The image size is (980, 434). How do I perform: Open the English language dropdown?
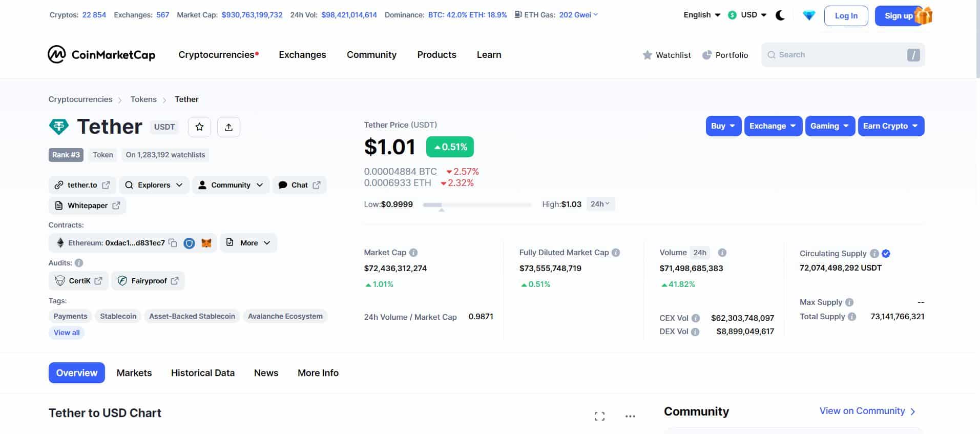[x=702, y=15]
